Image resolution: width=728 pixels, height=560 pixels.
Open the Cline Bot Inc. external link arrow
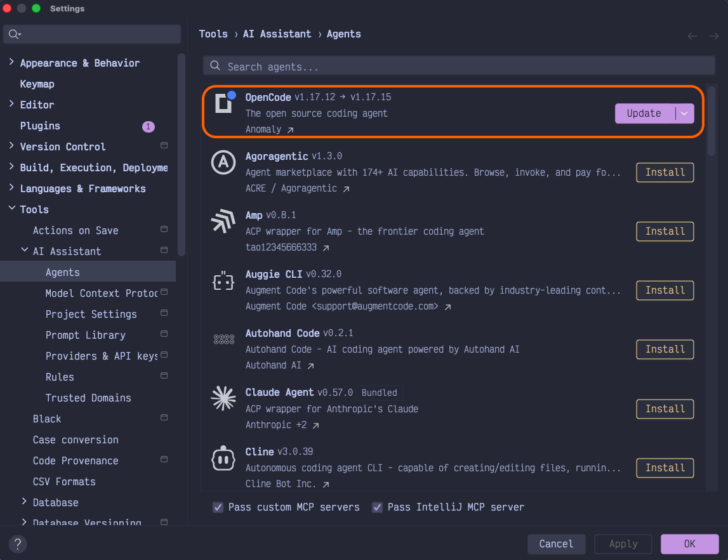pyautogui.click(x=326, y=484)
